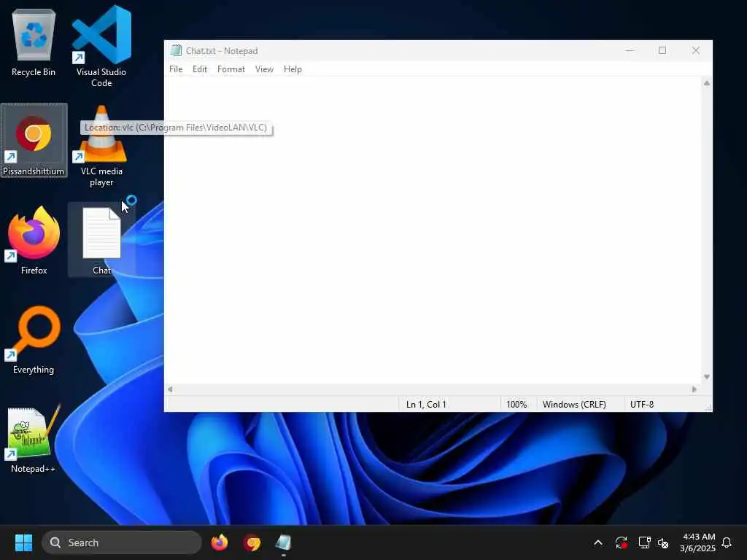The height and width of the screenshot is (560, 747).
Task: Select the Everything search shortcut
Action: [34, 340]
